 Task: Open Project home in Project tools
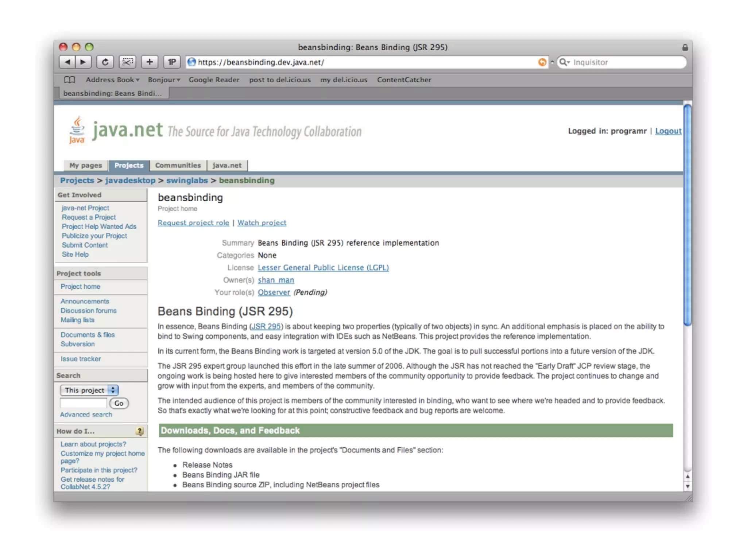pyautogui.click(x=80, y=287)
